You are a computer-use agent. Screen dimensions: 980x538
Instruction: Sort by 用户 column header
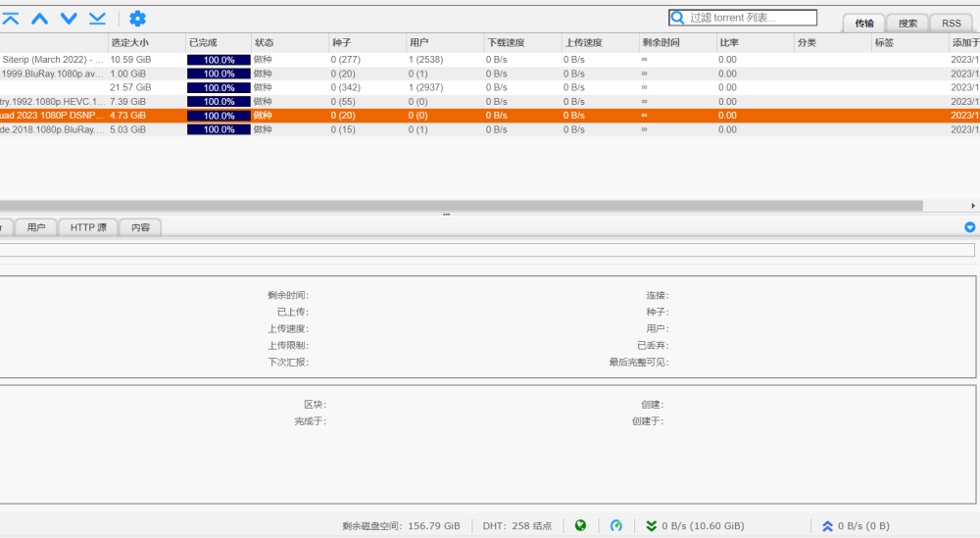444,42
